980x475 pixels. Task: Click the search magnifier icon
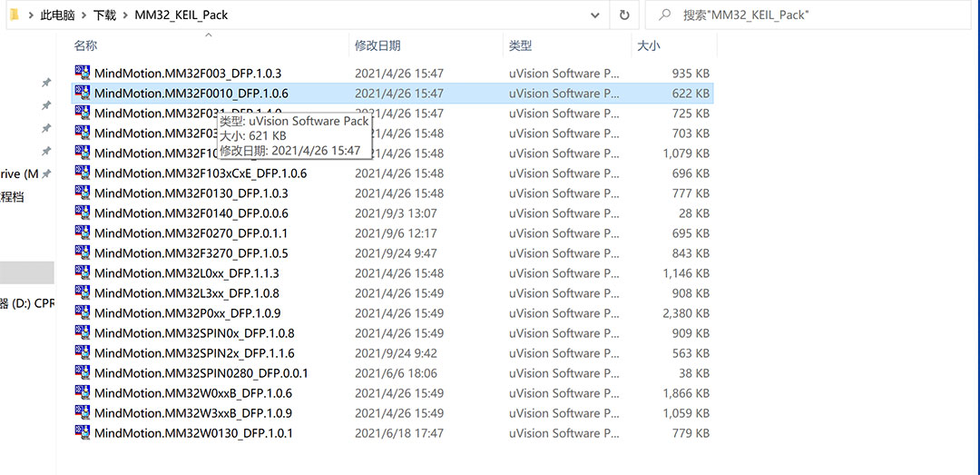666,15
